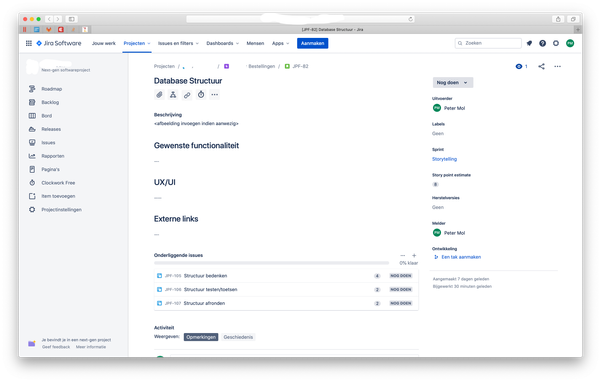Click Geef feedback link
The height and width of the screenshot is (382, 601).
tap(56, 347)
